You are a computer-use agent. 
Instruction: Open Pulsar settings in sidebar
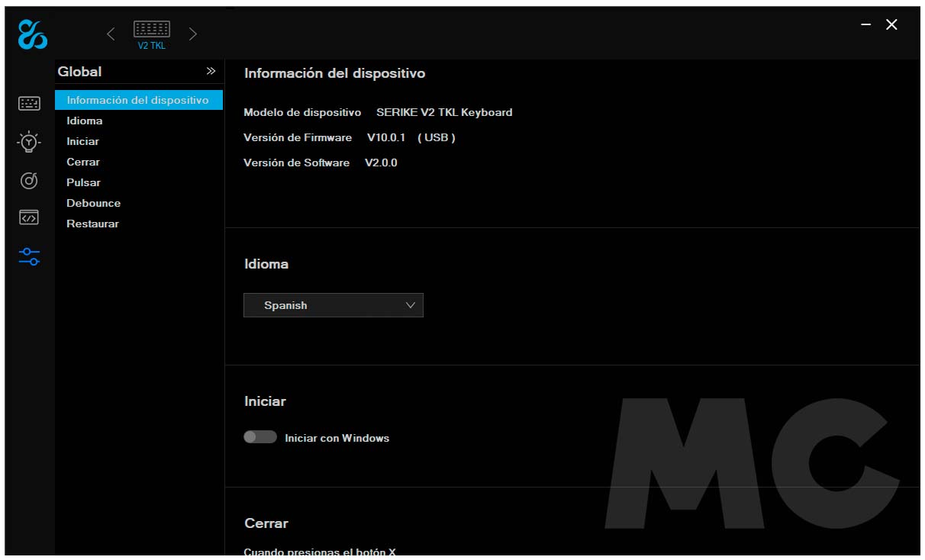point(83,182)
